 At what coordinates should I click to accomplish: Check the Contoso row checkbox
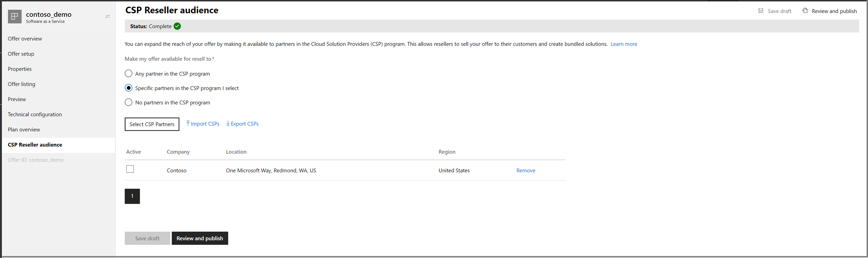[x=130, y=169]
